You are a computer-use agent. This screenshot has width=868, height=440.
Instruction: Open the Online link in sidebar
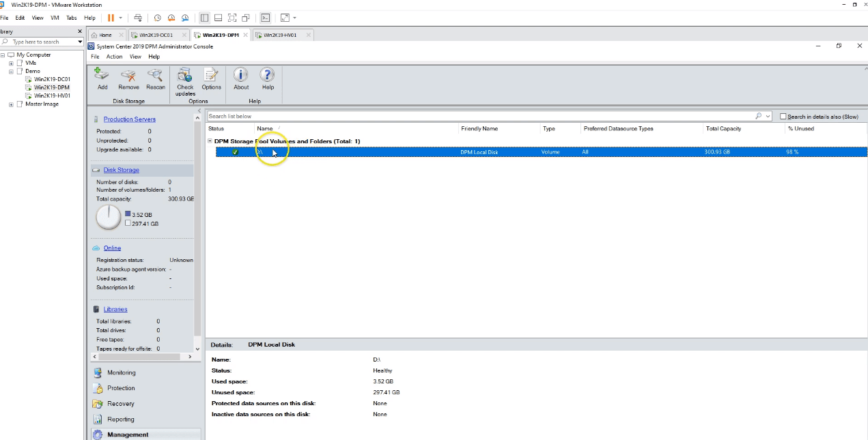click(112, 248)
